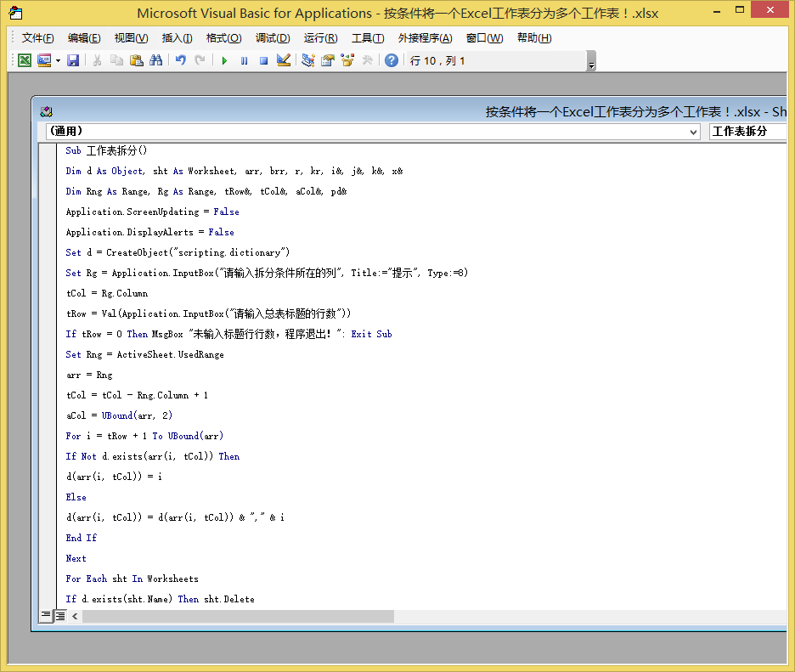Open the 调试(D) menu

coord(273,38)
